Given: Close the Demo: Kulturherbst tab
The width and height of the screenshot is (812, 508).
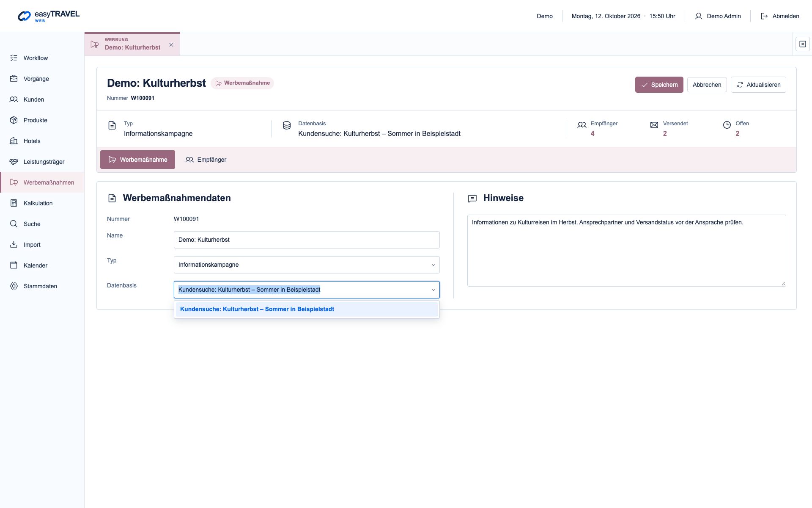Looking at the screenshot, I should pyautogui.click(x=171, y=45).
